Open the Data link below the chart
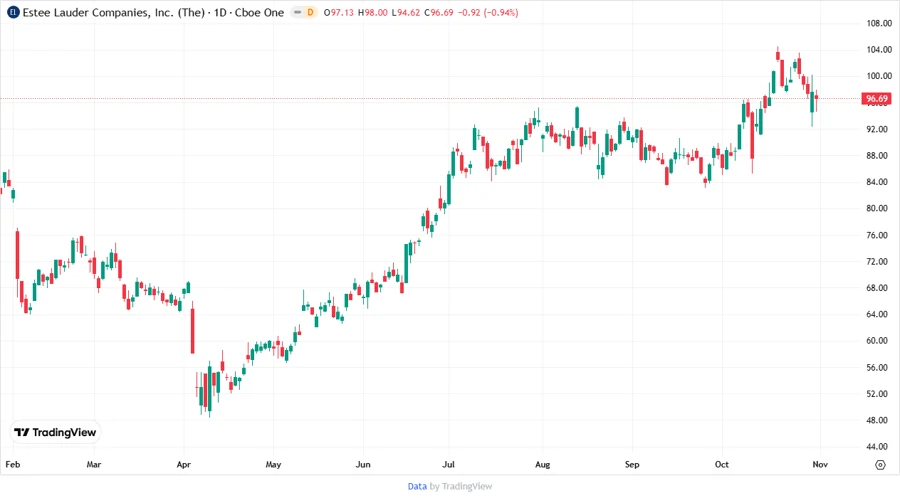Image resolution: width=900 pixels, height=498 pixels. pos(417,486)
